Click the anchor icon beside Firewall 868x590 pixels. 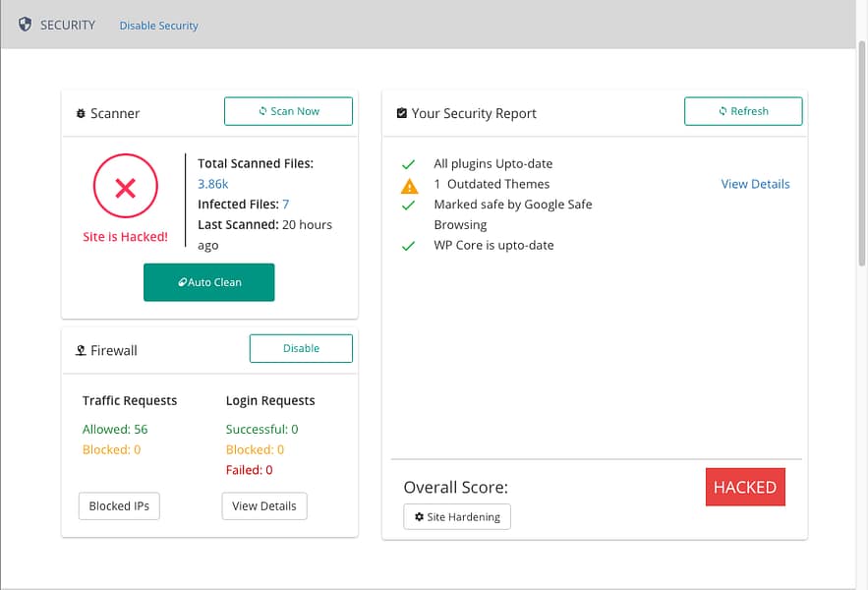coord(80,350)
